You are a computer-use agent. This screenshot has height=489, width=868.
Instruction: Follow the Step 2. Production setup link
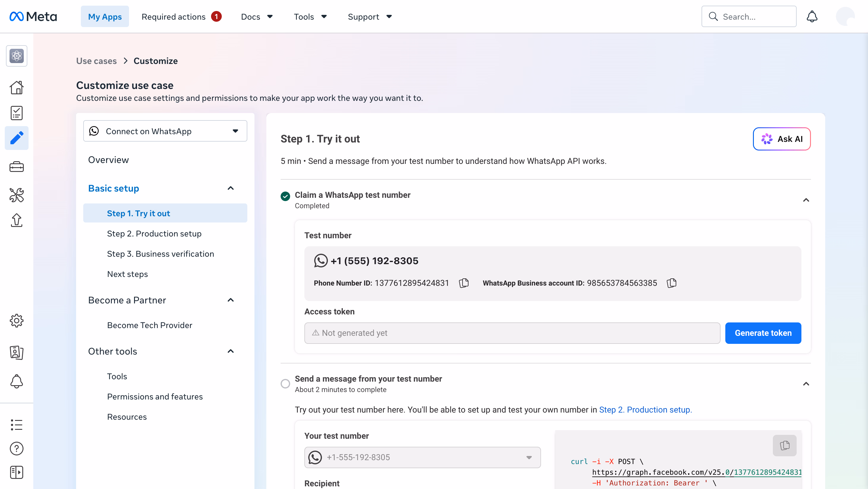pyautogui.click(x=645, y=410)
